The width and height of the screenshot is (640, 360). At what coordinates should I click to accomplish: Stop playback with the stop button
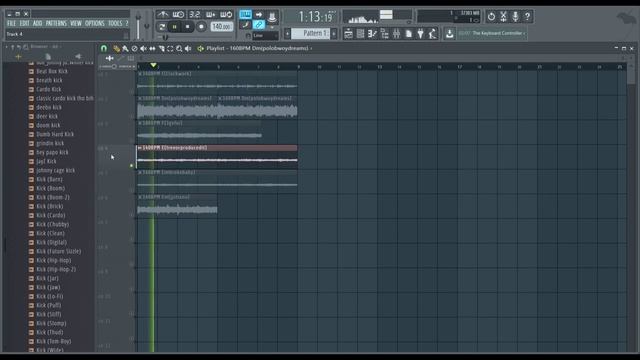point(187,27)
